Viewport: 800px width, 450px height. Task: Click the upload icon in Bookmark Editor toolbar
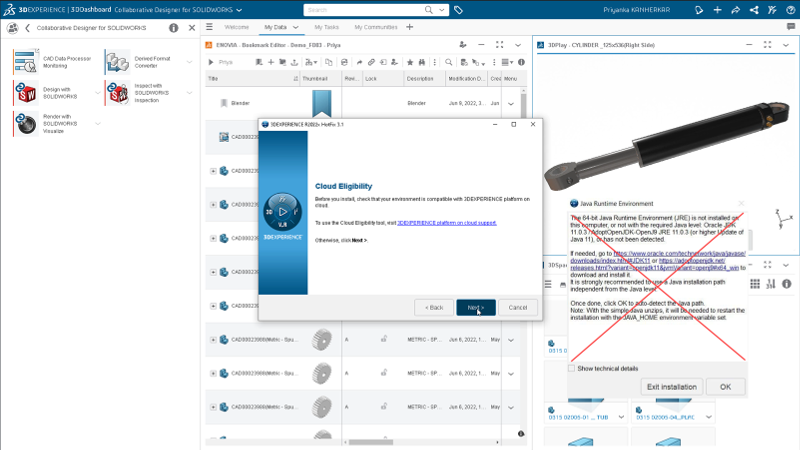click(294, 62)
